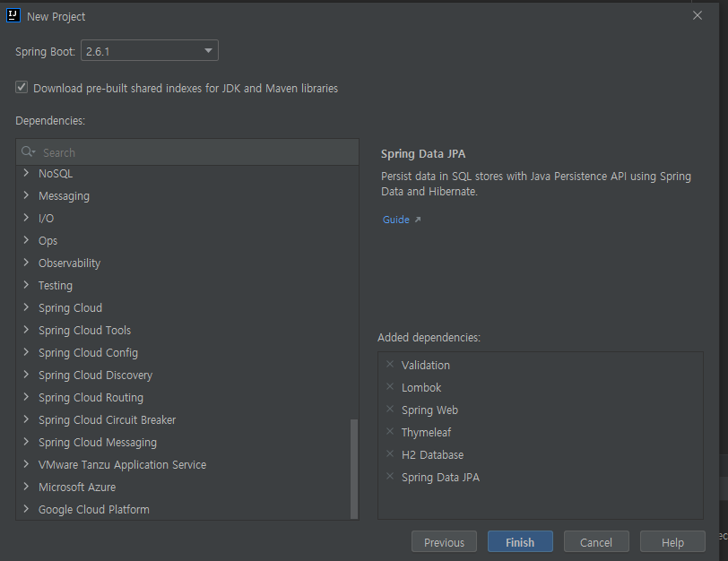Select the Spring Web entry text

(x=430, y=410)
